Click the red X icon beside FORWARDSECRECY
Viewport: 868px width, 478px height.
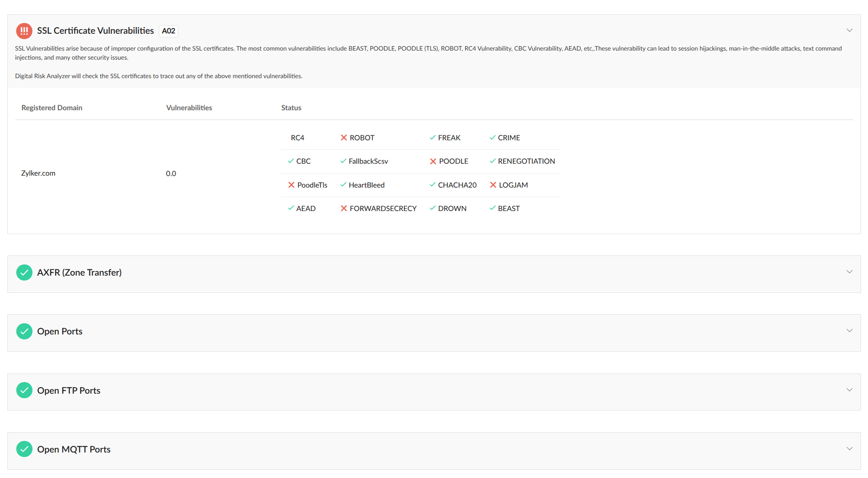click(343, 209)
